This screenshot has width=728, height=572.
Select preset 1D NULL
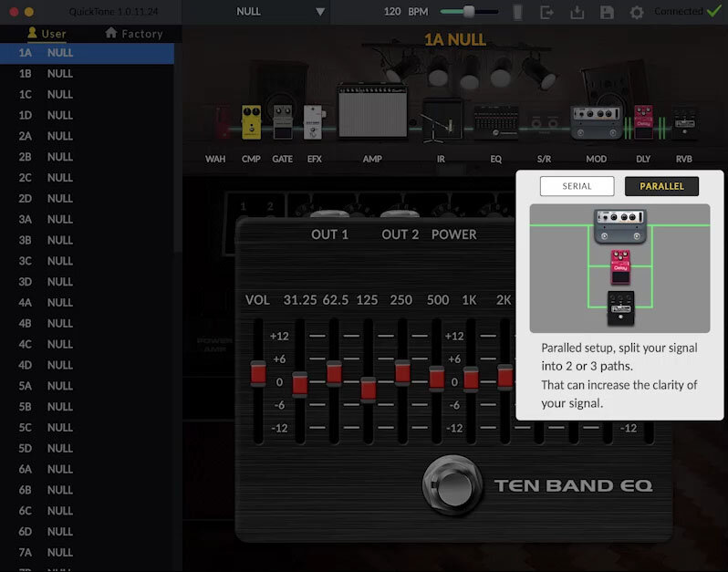click(87, 115)
